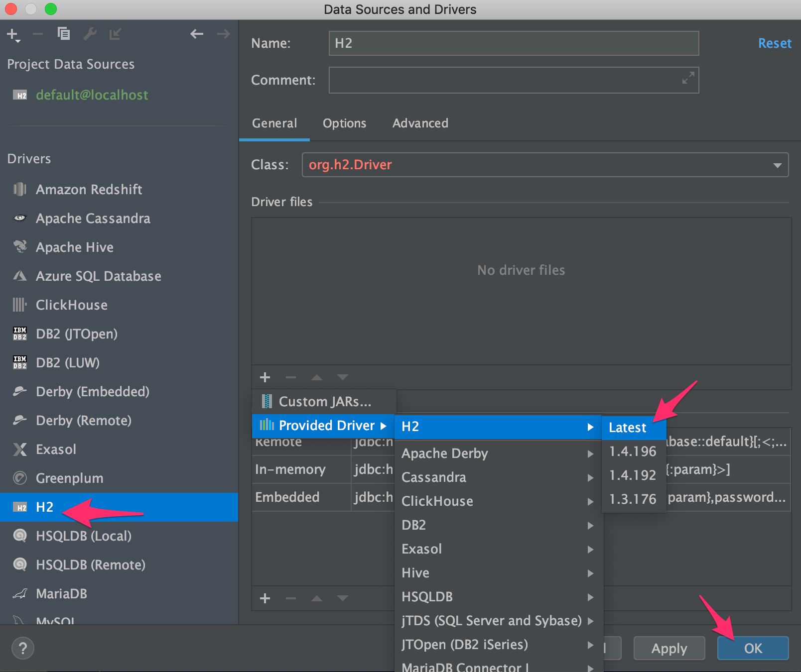
Task: Expand the Exasol provided driver submenu
Action: [x=499, y=549]
